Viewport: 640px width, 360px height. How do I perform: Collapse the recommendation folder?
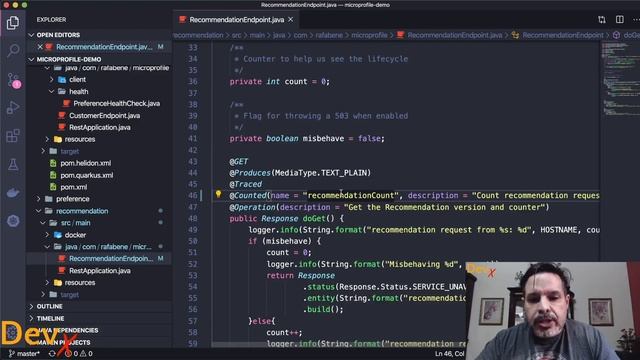click(82, 211)
